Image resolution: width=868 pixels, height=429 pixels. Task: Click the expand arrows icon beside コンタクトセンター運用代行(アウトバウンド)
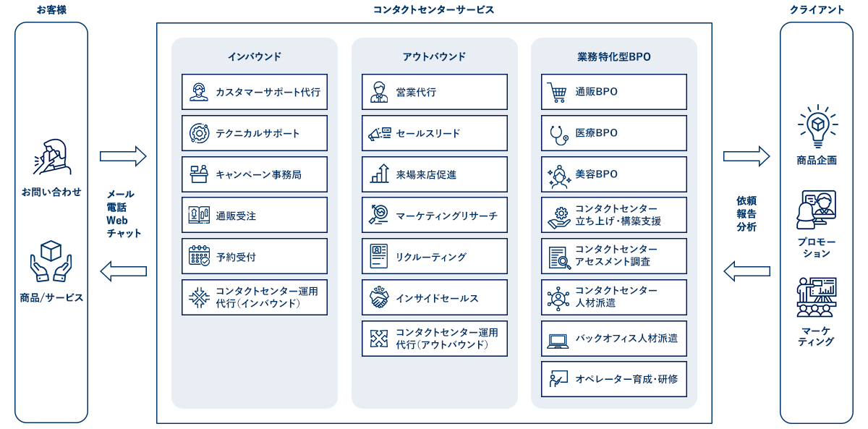379,339
